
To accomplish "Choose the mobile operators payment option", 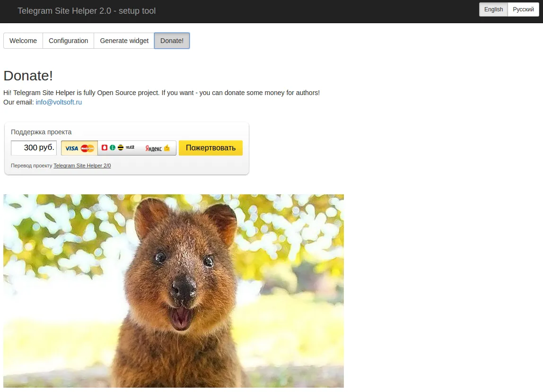I will coord(118,148).
